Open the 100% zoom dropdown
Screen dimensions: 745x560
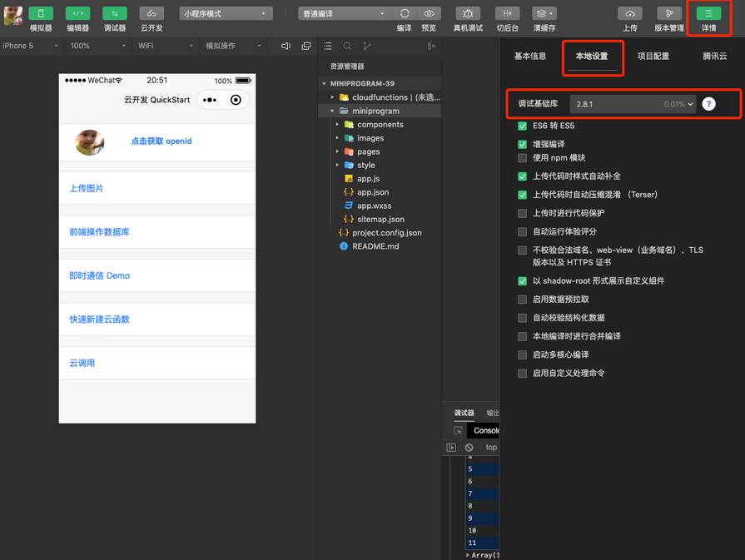pos(98,46)
